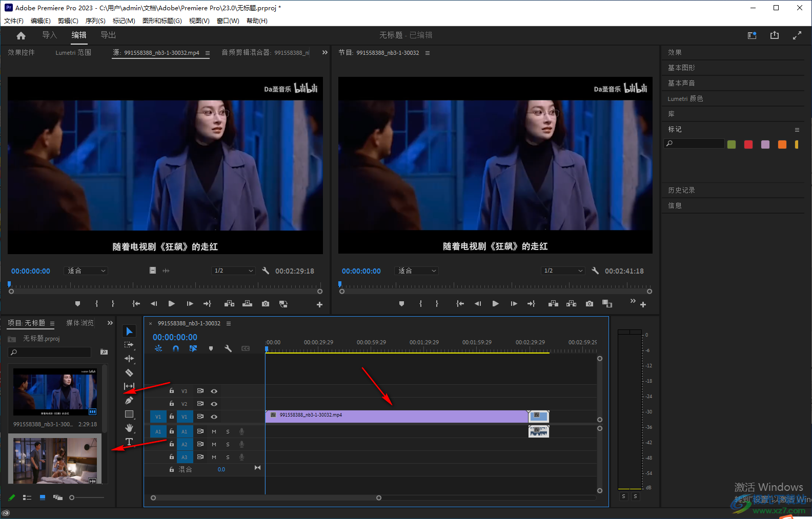Mute audio track A3
The height and width of the screenshot is (519, 812).
tap(214, 457)
